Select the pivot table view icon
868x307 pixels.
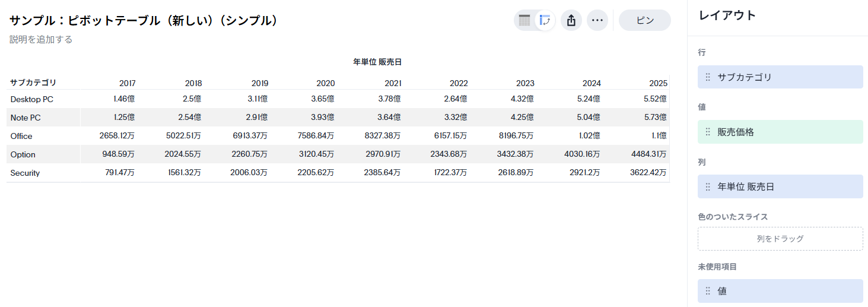[545, 20]
